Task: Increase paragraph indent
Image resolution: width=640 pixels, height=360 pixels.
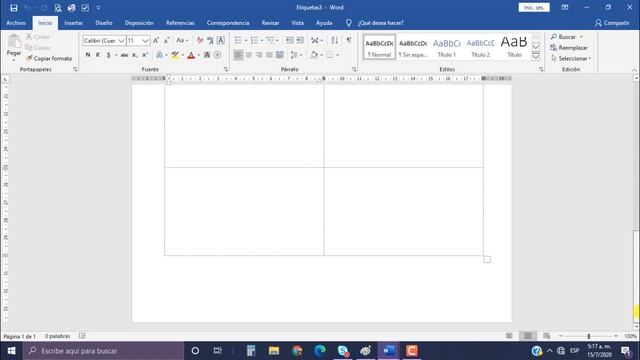Action: pyautogui.click(x=300, y=40)
